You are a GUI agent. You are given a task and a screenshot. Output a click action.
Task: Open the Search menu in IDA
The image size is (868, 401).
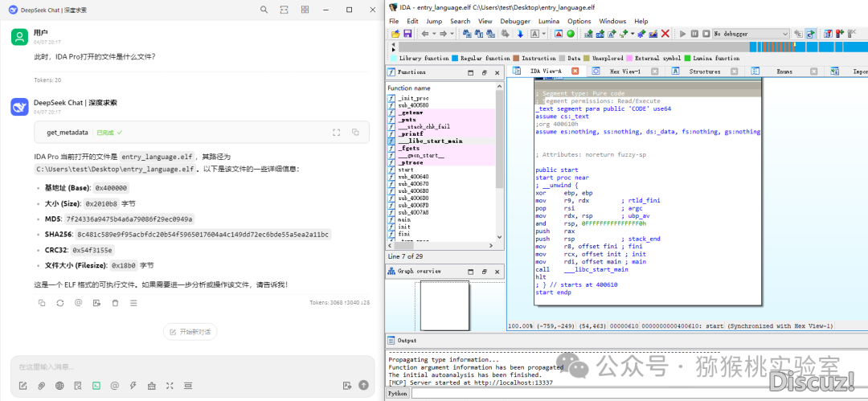click(x=460, y=21)
